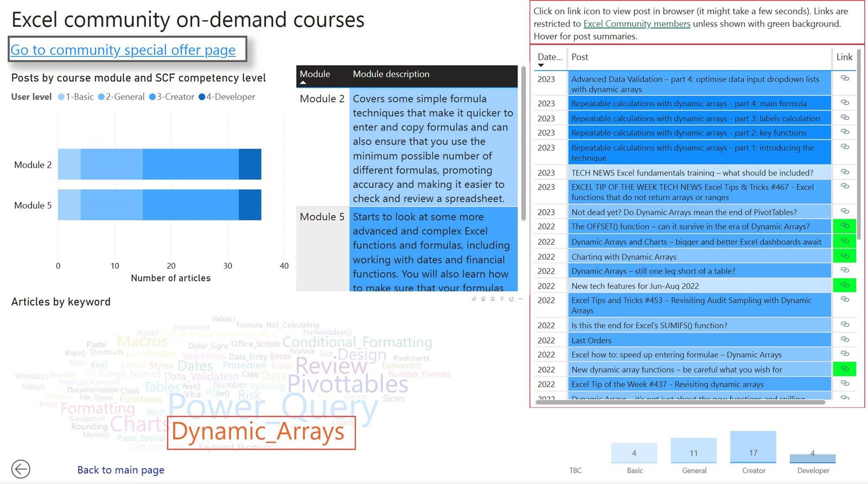The height and width of the screenshot is (484, 868).
Task: Open focus mode for word cloud
Action: point(511,299)
